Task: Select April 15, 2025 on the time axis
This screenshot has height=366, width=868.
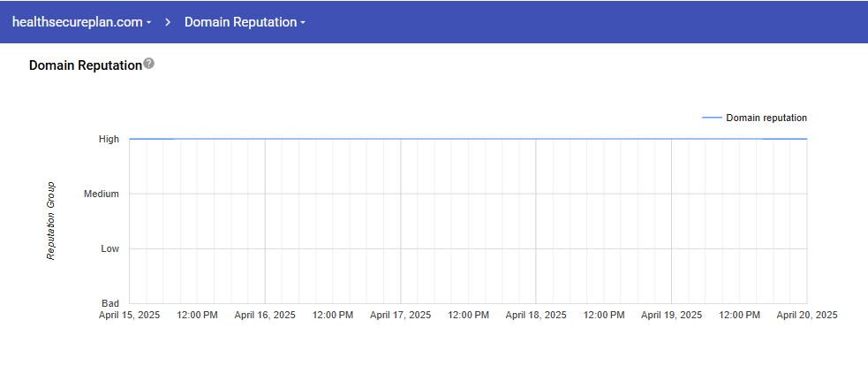Action: point(130,315)
